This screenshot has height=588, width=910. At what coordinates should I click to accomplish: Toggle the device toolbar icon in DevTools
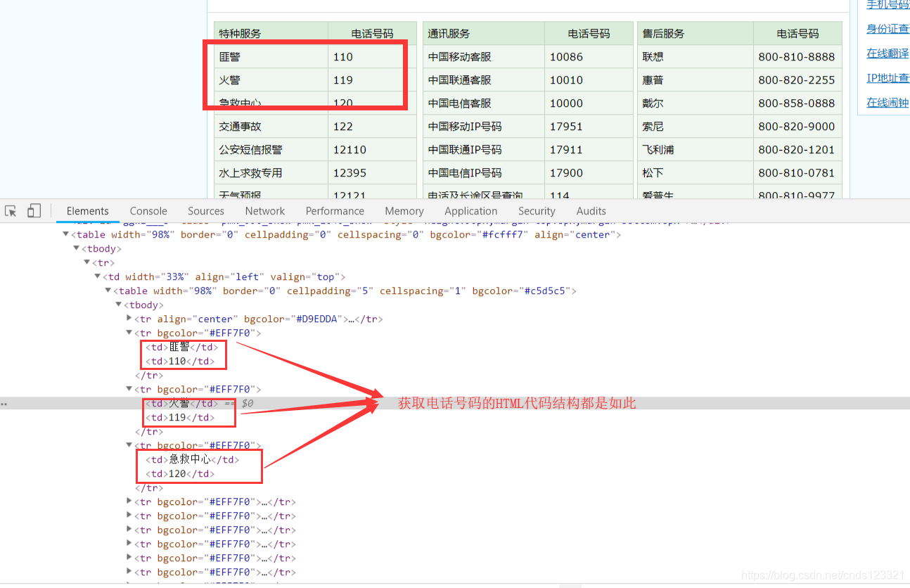tap(34, 211)
